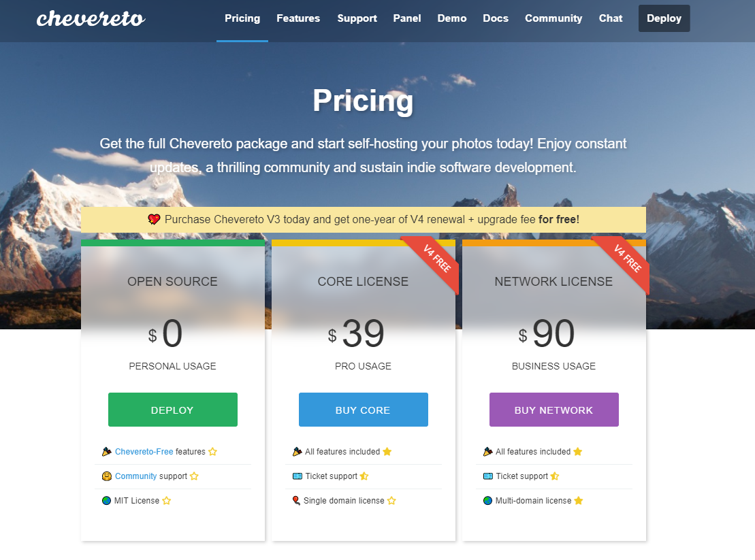Screen dimensions: 755x560
Task: Click the globe icon next to MIT License
Action: (x=106, y=500)
